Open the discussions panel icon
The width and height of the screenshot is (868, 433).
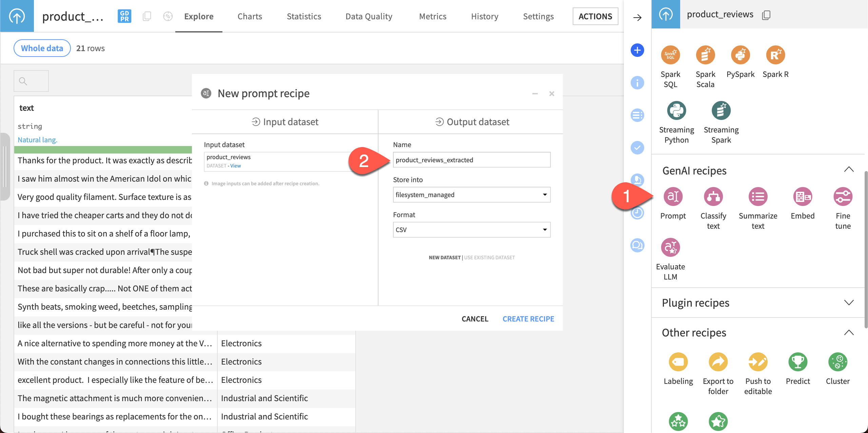coord(637,246)
